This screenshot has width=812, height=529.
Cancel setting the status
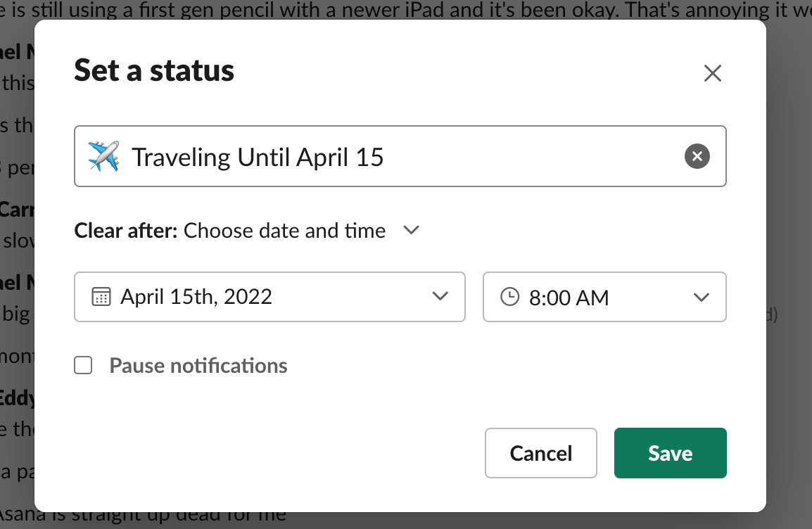coord(540,453)
